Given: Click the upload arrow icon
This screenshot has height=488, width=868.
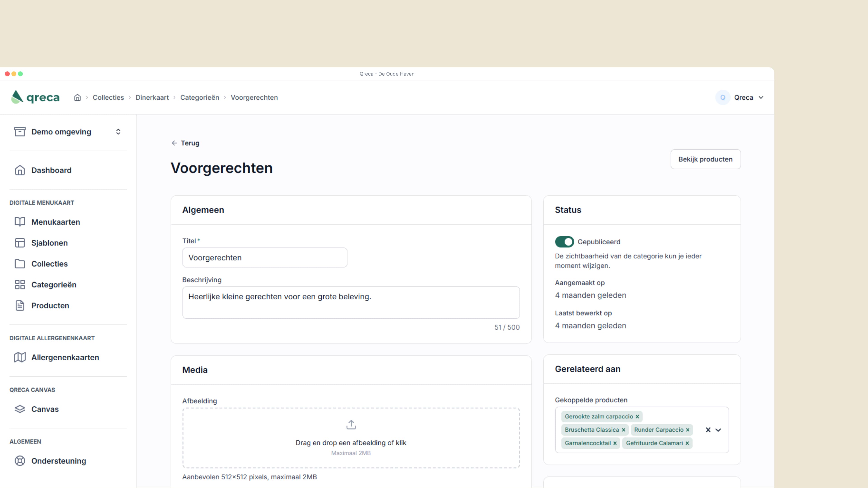Looking at the screenshot, I should [x=351, y=425].
